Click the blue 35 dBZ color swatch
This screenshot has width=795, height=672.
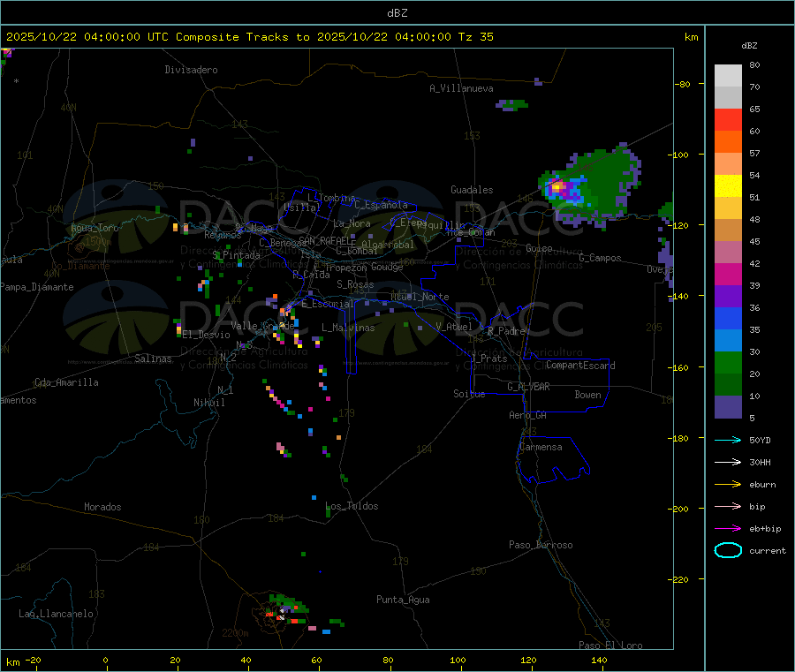tap(728, 318)
